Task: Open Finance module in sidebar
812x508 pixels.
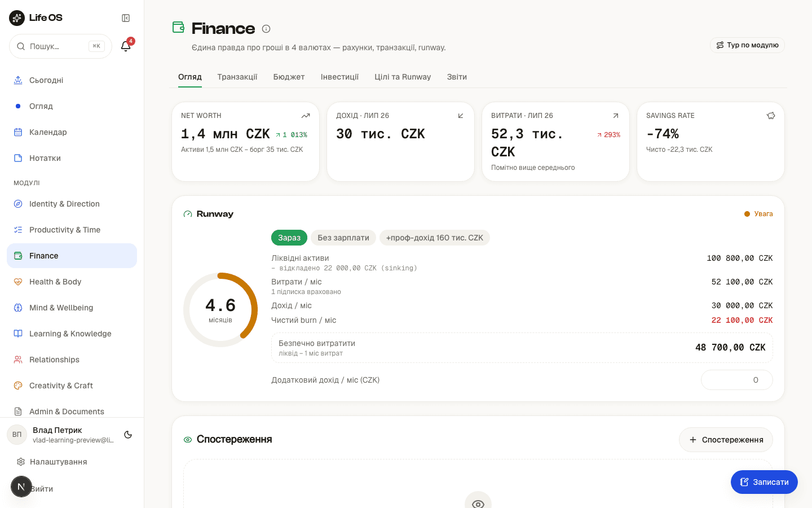Action: (72, 256)
